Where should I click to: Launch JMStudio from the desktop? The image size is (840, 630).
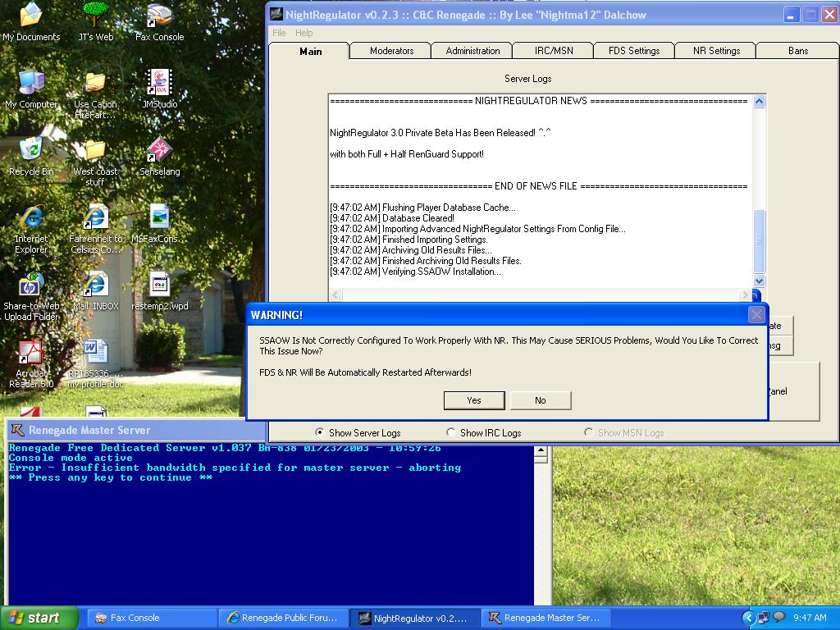click(x=159, y=84)
